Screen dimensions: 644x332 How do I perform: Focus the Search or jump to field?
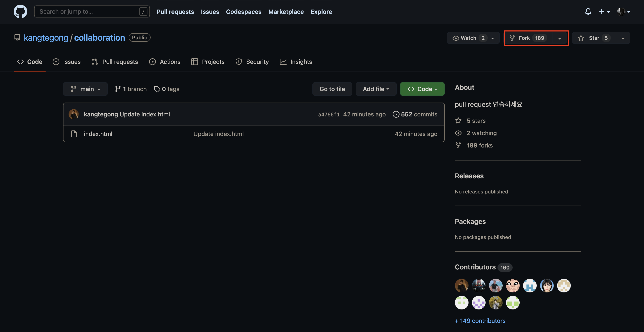pos(88,11)
